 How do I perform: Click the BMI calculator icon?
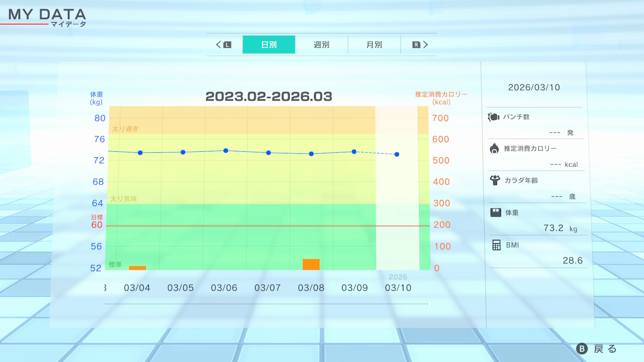(496, 245)
